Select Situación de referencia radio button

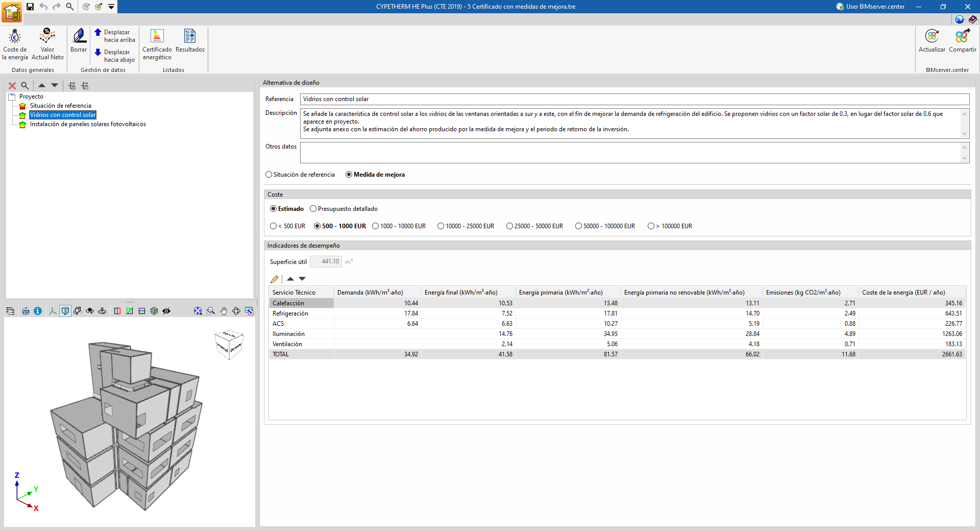[269, 175]
